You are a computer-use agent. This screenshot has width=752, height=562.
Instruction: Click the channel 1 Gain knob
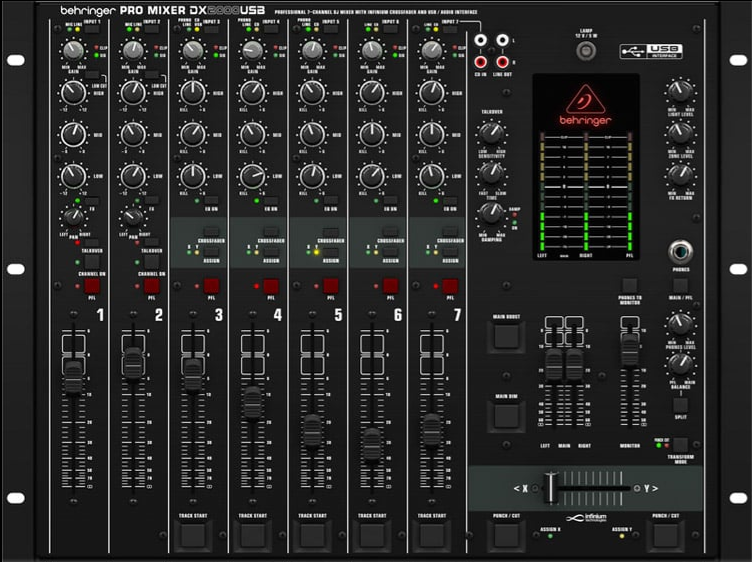coord(72,51)
